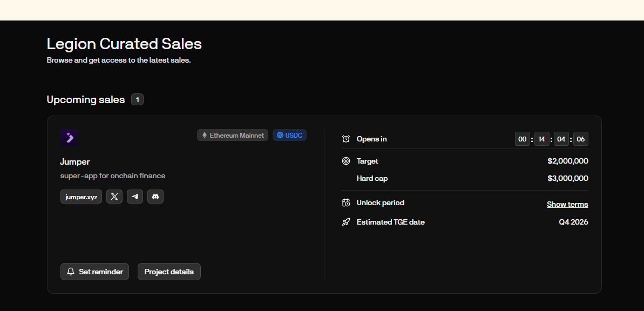Set a reminder for the Jumper sale
Viewport: 644px width, 311px height.
[x=94, y=272]
